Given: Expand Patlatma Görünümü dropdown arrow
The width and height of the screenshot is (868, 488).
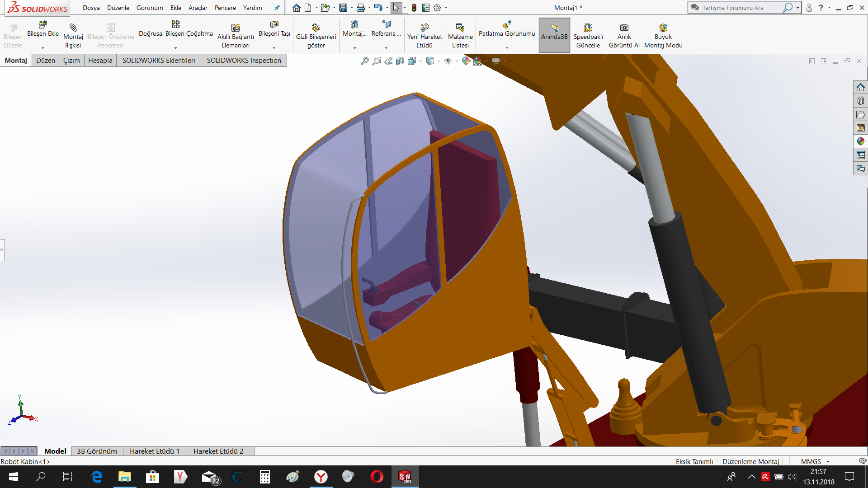Looking at the screenshot, I should [x=507, y=48].
